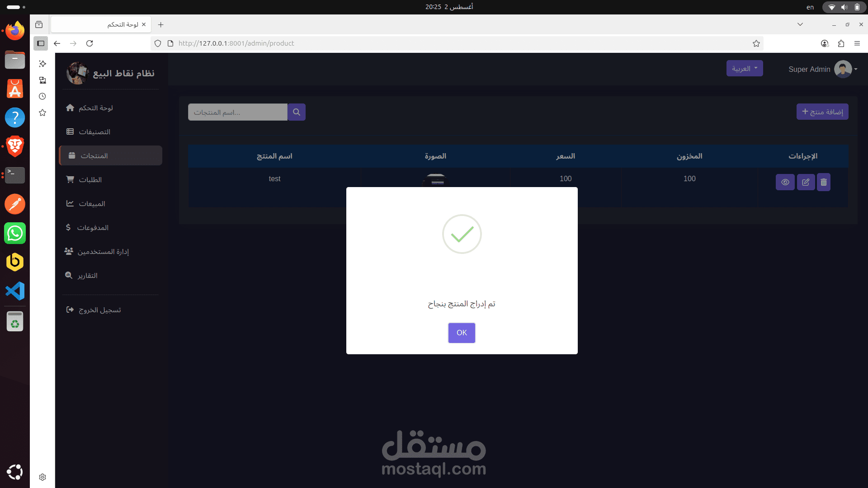This screenshot has height=488, width=868.
Task: Open المدفوعات payments page
Action: pyautogui.click(x=87, y=228)
